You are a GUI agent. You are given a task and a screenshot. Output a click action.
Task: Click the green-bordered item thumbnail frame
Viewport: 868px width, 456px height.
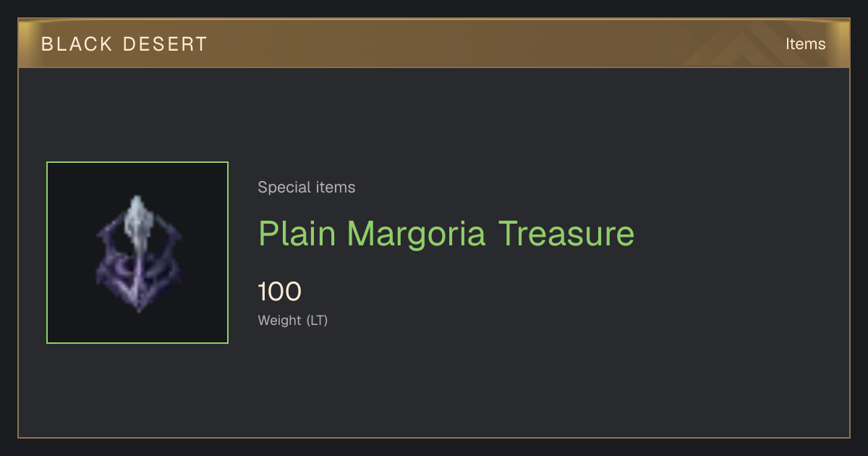coord(137,253)
